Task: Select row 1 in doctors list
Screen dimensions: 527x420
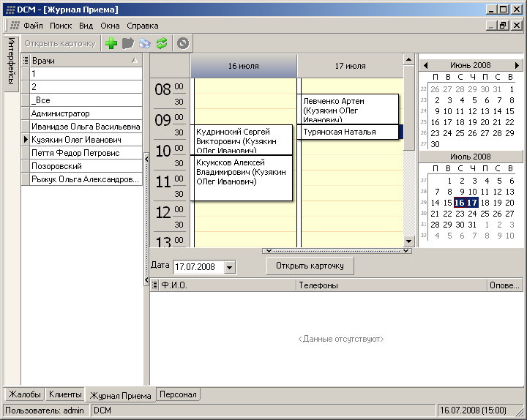Action: point(86,74)
